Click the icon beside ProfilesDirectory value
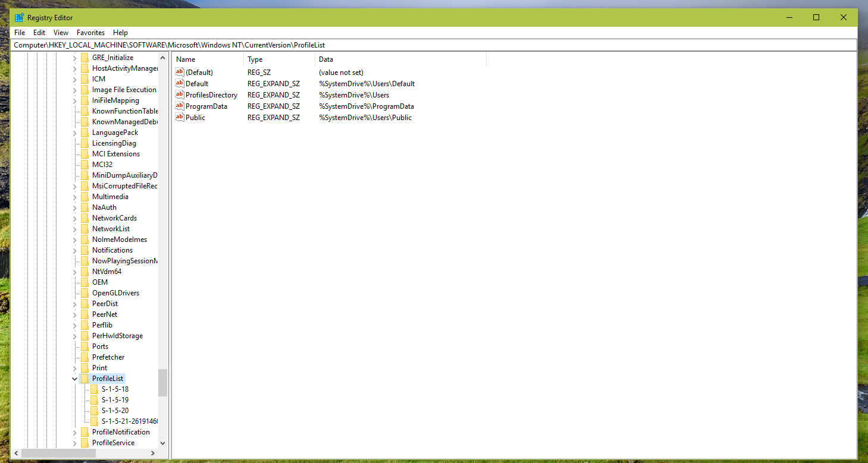The image size is (868, 463). (x=180, y=95)
